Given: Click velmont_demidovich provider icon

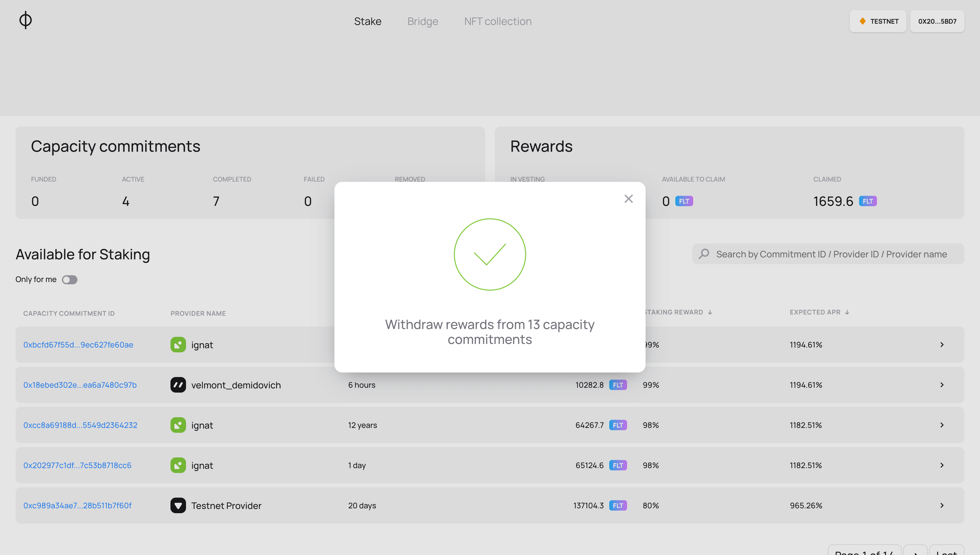Looking at the screenshot, I should tap(178, 384).
